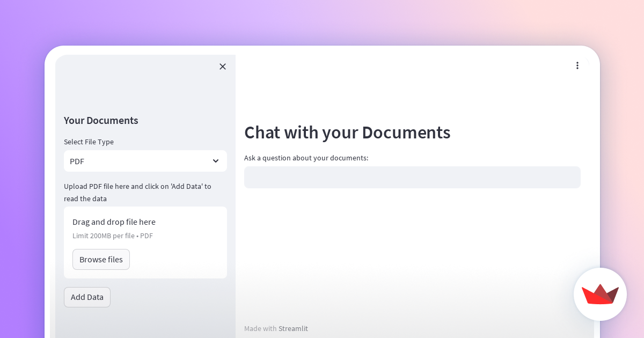The height and width of the screenshot is (338, 644).
Task: Hide the Your Documents panel with its close icon
Action: click(223, 67)
